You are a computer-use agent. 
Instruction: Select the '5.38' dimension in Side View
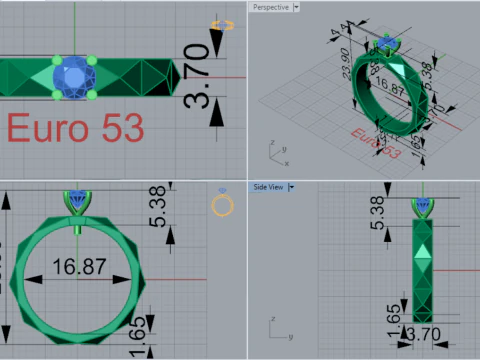(377, 213)
